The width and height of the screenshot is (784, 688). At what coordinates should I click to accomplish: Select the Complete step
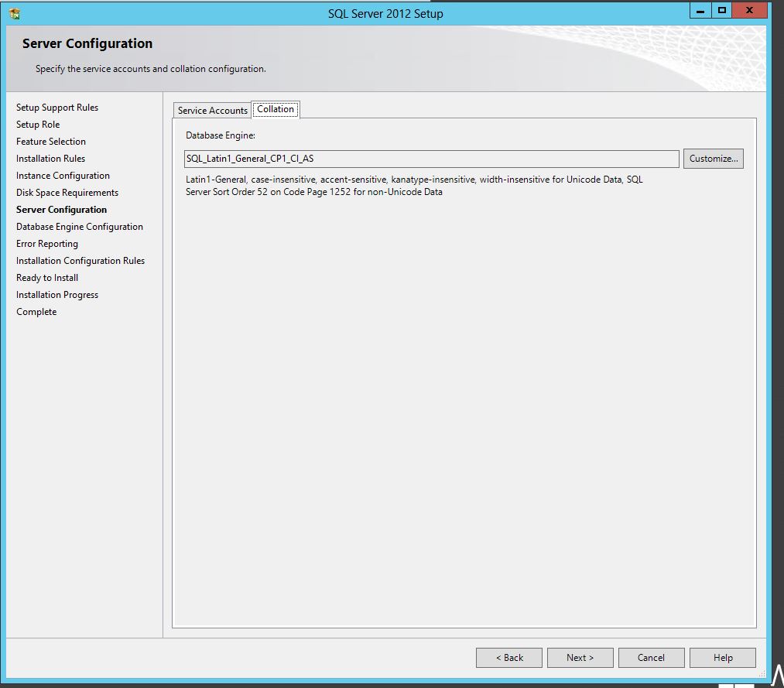pyautogui.click(x=36, y=312)
